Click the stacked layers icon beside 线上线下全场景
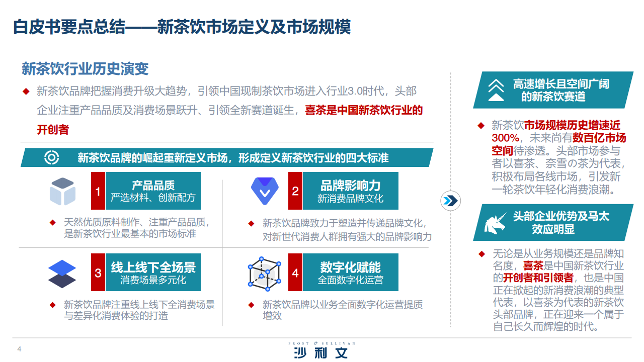This screenshot has width=644, height=362. point(62,274)
